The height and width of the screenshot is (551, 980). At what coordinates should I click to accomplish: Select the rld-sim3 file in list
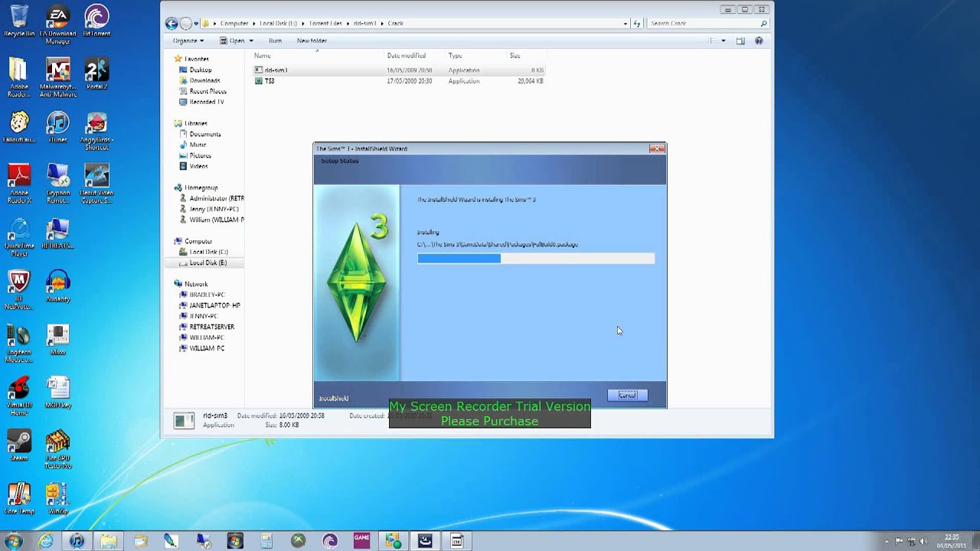point(398,70)
